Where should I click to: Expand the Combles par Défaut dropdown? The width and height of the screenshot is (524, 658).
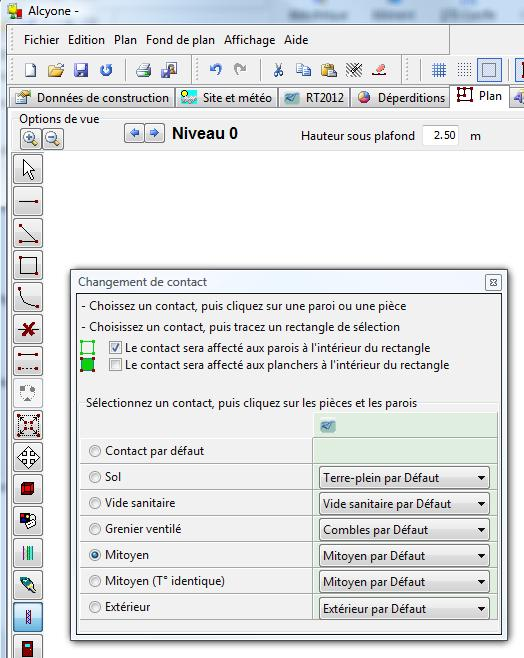(x=404, y=530)
